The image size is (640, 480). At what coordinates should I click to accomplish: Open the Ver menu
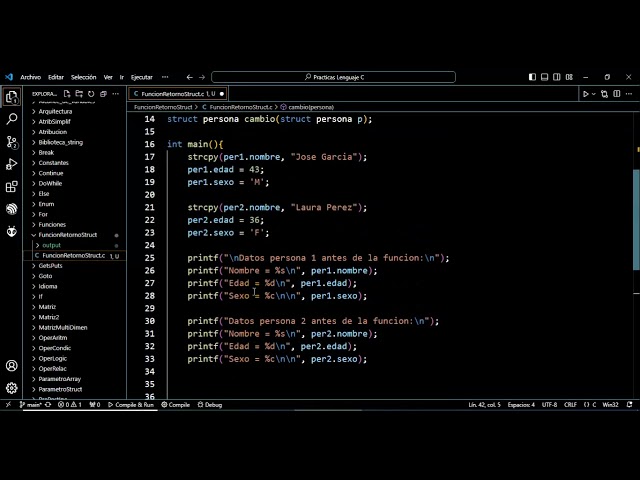(108, 77)
